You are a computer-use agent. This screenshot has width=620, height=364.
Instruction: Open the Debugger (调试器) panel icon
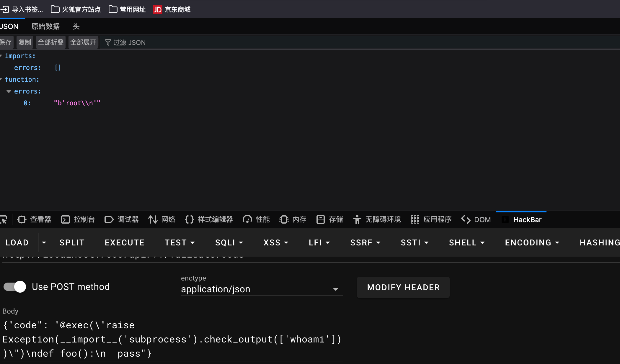(x=109, y=219)
